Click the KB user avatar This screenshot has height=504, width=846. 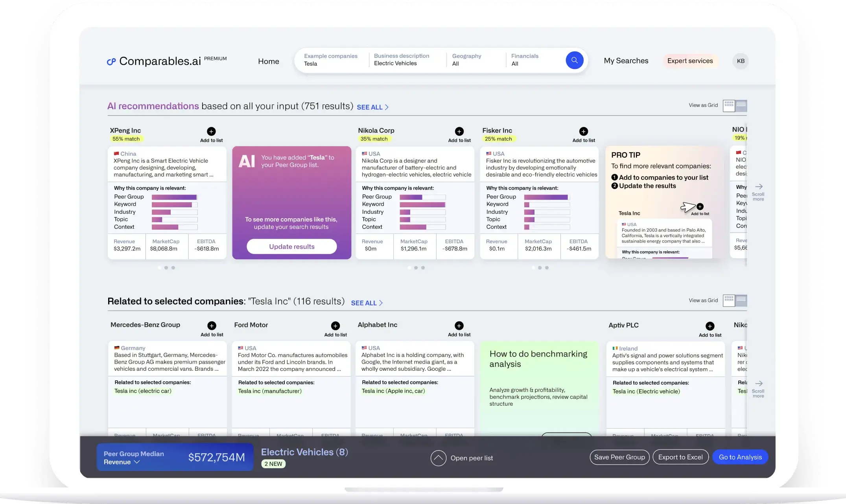tap(740, 61)
